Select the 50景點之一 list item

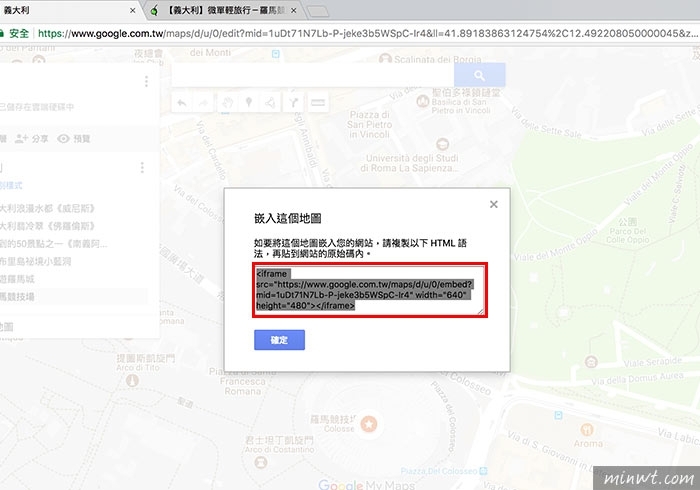[x=54, y=244]
